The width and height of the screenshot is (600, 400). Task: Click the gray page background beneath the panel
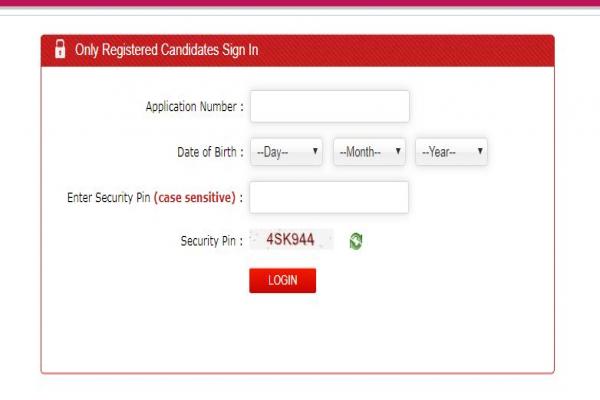click(300, 388)
